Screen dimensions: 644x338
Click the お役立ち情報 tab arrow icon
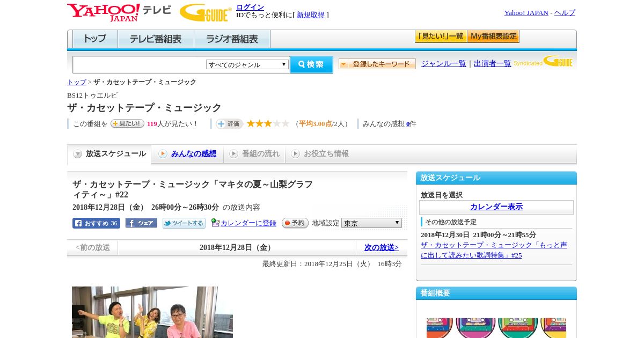coord(295,154)
